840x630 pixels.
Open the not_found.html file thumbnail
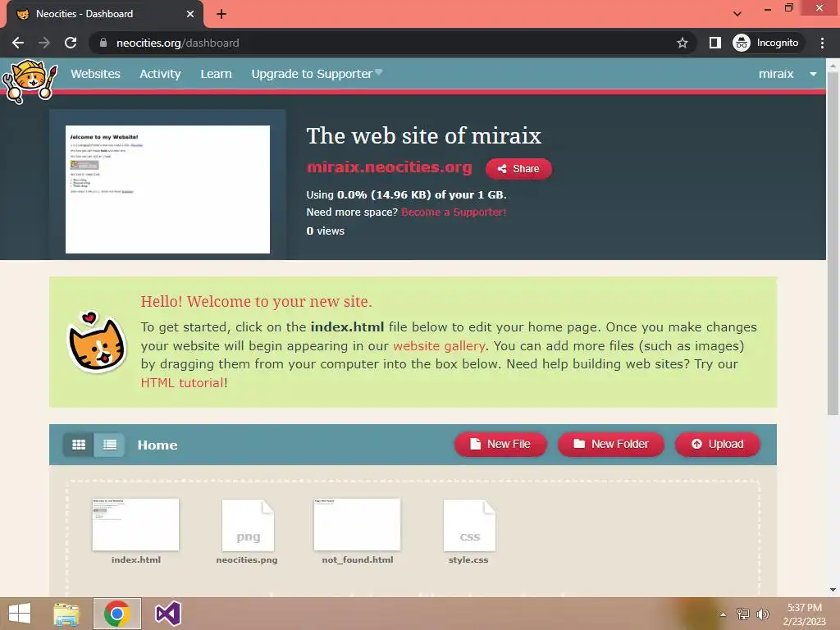coord(357,524)
